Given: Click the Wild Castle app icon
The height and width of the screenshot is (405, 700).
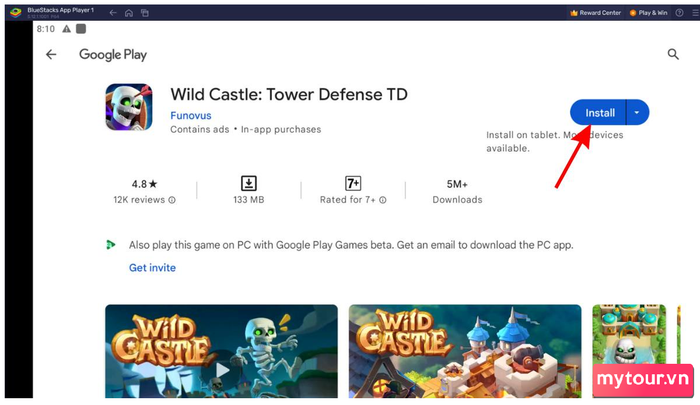Looking at the screenshot, I should [129, 107].
